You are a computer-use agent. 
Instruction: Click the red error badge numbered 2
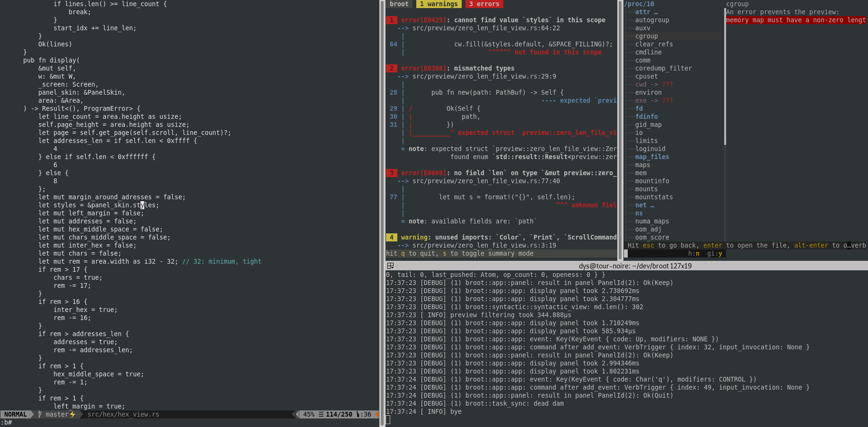(x=392, y=68)
